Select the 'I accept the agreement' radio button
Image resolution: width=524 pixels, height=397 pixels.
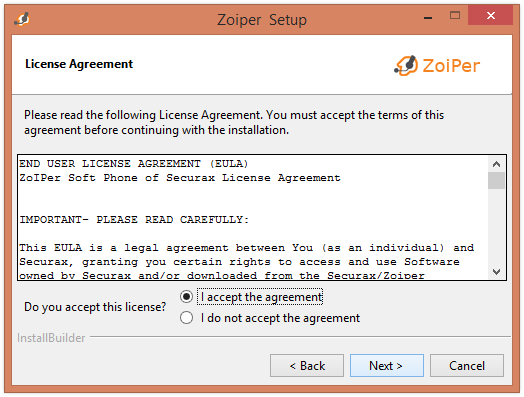click(x=186, y=296)
